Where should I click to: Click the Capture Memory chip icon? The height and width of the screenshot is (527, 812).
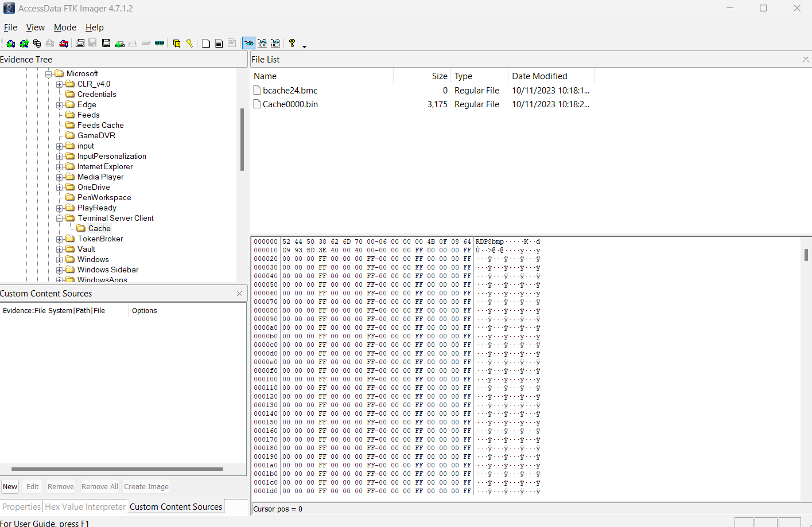coord(160,43)
